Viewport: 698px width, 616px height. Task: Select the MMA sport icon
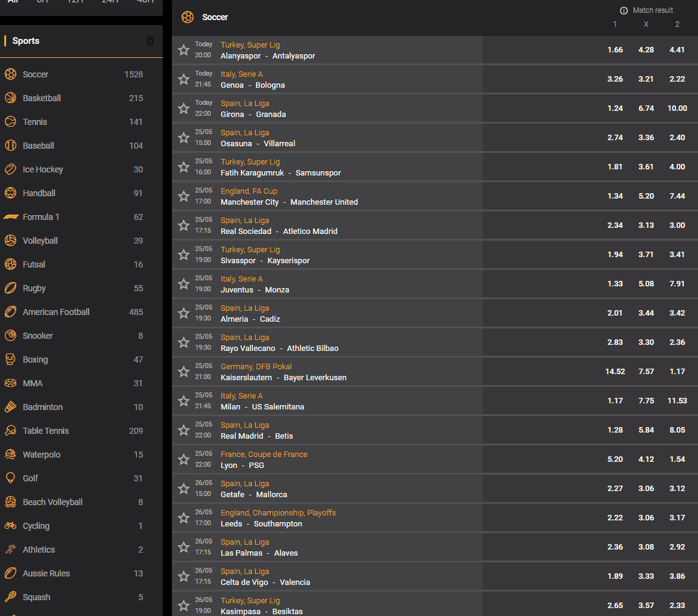[10, 383]
